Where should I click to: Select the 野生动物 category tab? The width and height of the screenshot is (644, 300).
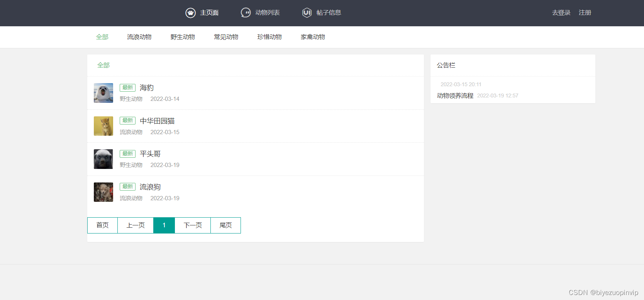183,37
